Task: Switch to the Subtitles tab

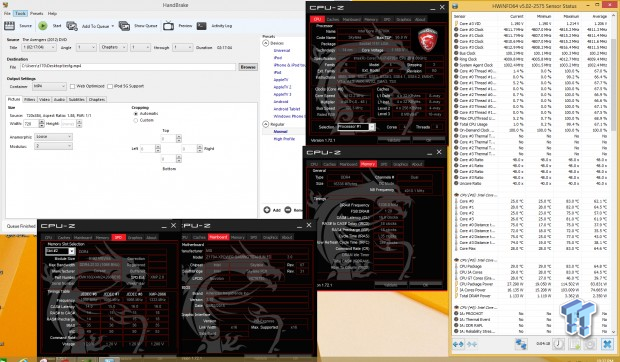Action: coord(77,100)
